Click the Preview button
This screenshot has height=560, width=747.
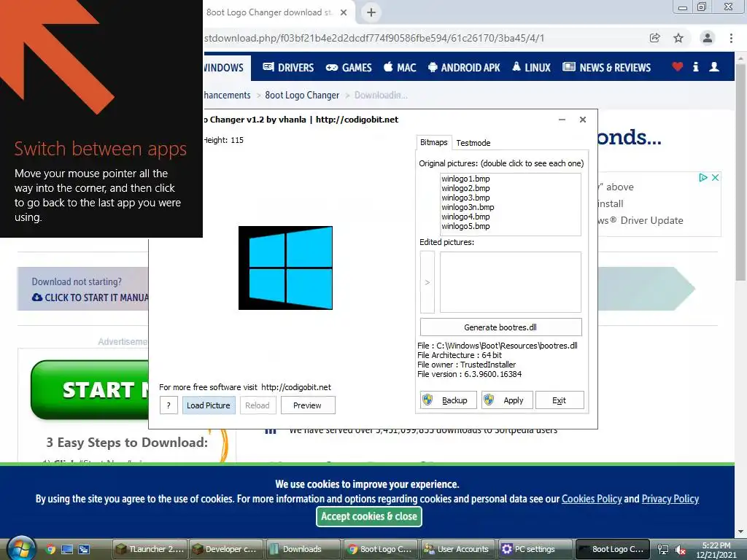point(308,405)
